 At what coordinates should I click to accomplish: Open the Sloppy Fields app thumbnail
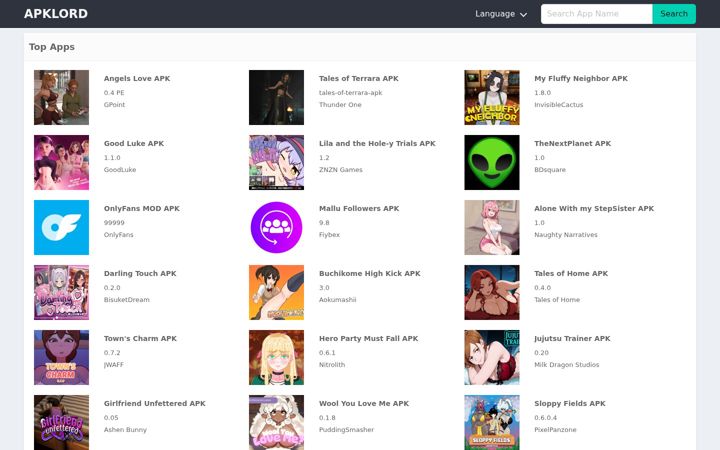point(492,422)
